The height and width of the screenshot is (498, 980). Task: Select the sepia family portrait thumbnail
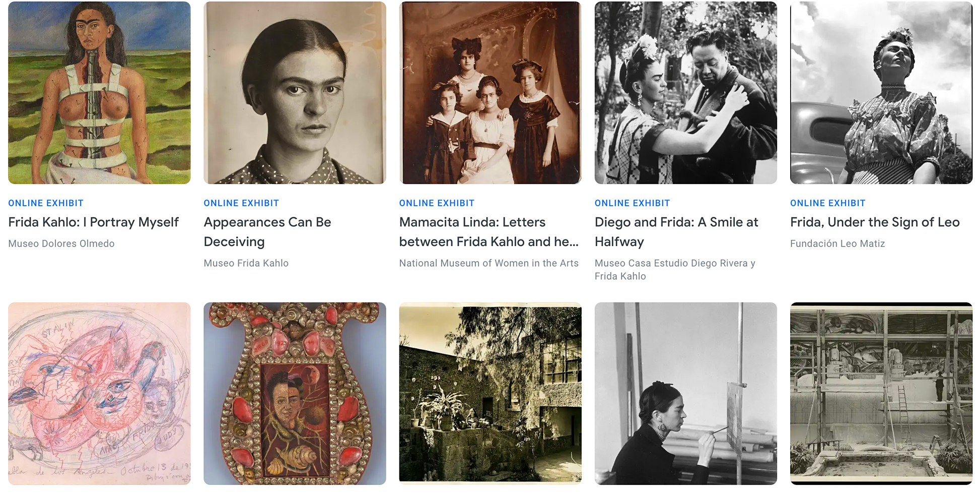490,93
